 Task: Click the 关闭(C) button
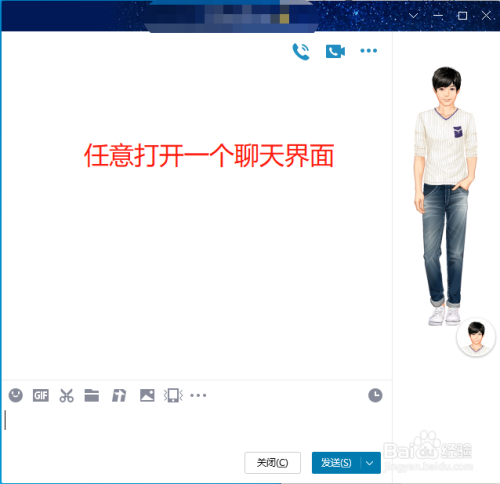[272, 463]
